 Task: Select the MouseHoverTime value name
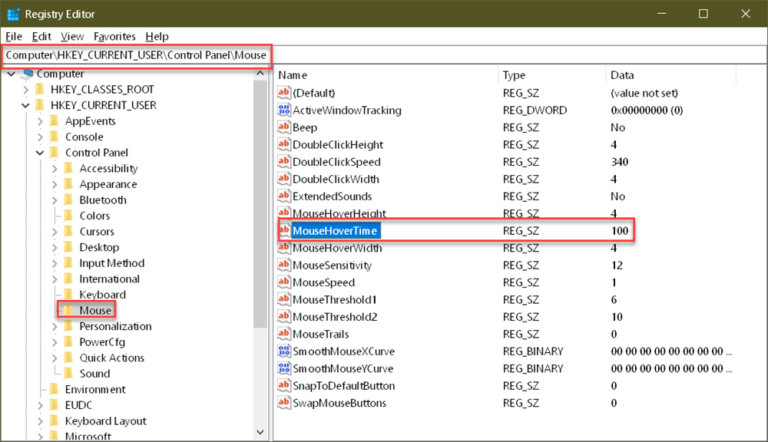click(x=335, y=230)
